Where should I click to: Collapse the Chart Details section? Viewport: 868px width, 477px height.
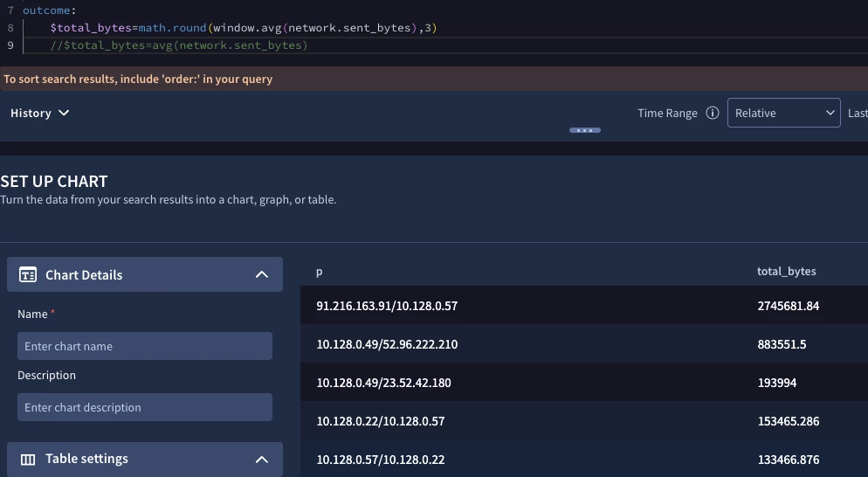click(x=262, y=275)
